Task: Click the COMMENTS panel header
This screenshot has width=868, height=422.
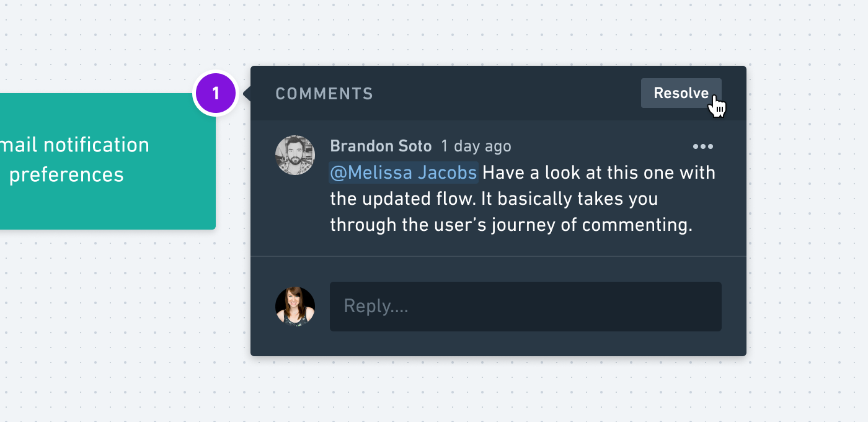Action: (x=324, y=93)
